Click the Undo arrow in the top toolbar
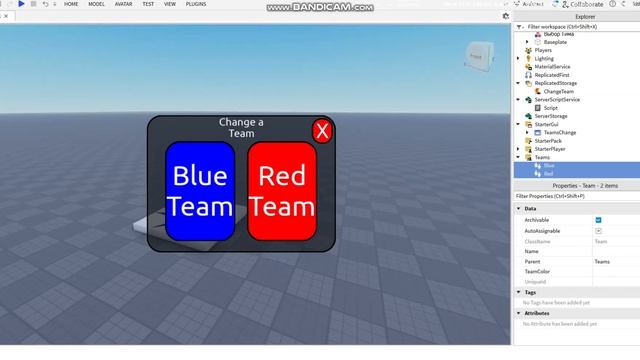This screenshot has width=640, height=360. (45, 4)
